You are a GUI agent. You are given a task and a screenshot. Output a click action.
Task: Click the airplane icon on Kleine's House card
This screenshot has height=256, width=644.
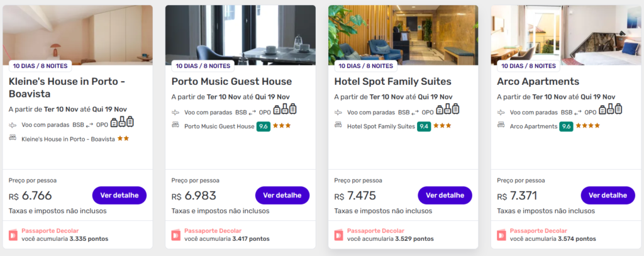13,125
